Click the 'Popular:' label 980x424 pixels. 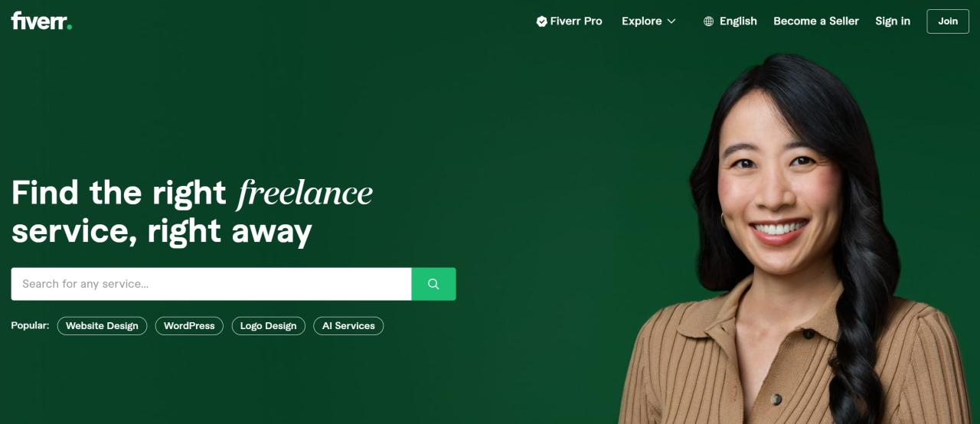click(30, 325)
